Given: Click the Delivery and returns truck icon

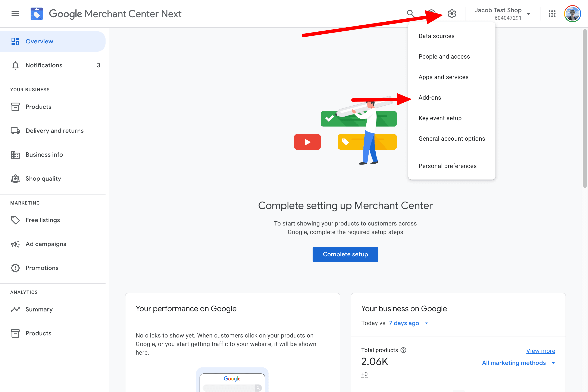Looking at the screenshot, I should pos(15,131).
